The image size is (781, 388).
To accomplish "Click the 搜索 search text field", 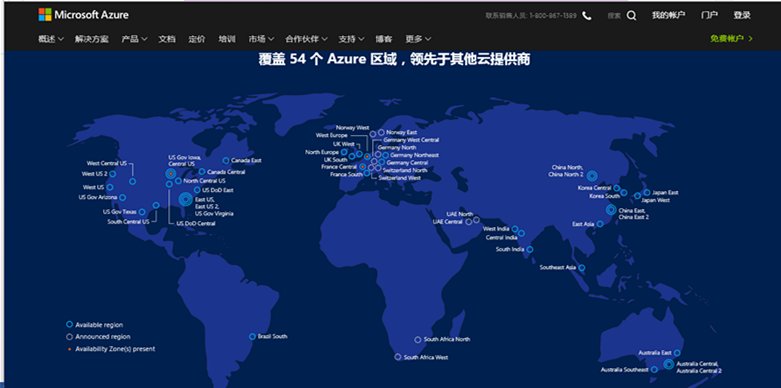I will pyautogui.click(x=614, y=16).
